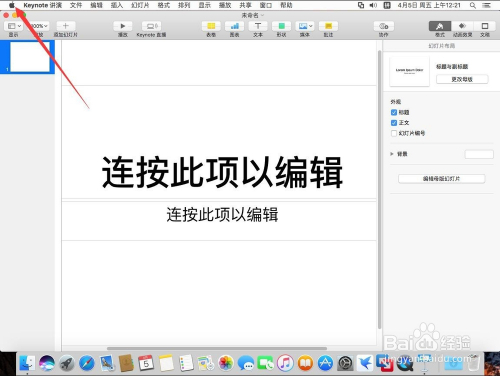
Task: Open the 编辑 (Edit) menu
Action: [x=96, y=5]
